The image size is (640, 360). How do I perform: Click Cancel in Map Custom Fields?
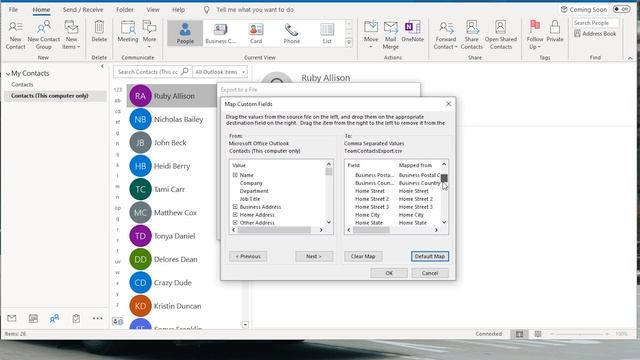click(x=430, y=273)
